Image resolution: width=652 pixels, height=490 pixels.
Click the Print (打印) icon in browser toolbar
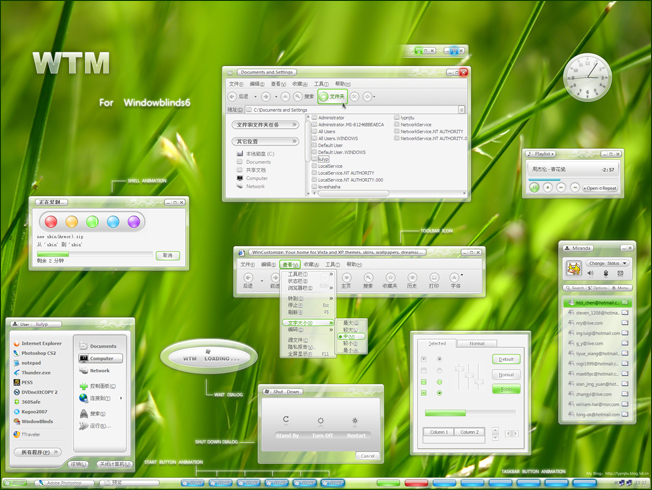pyautogui.click(x=434, y=277)
